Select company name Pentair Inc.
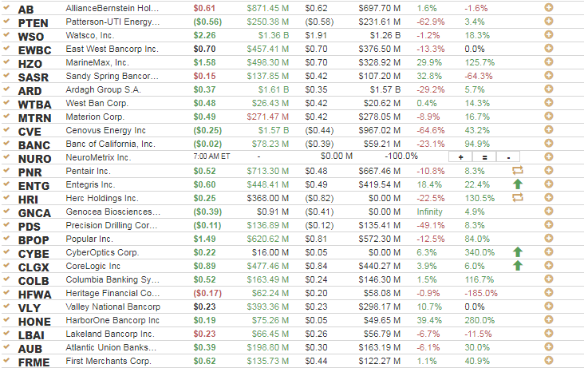The height and width of the screenshot is (368, 588). tap(88, 171)
